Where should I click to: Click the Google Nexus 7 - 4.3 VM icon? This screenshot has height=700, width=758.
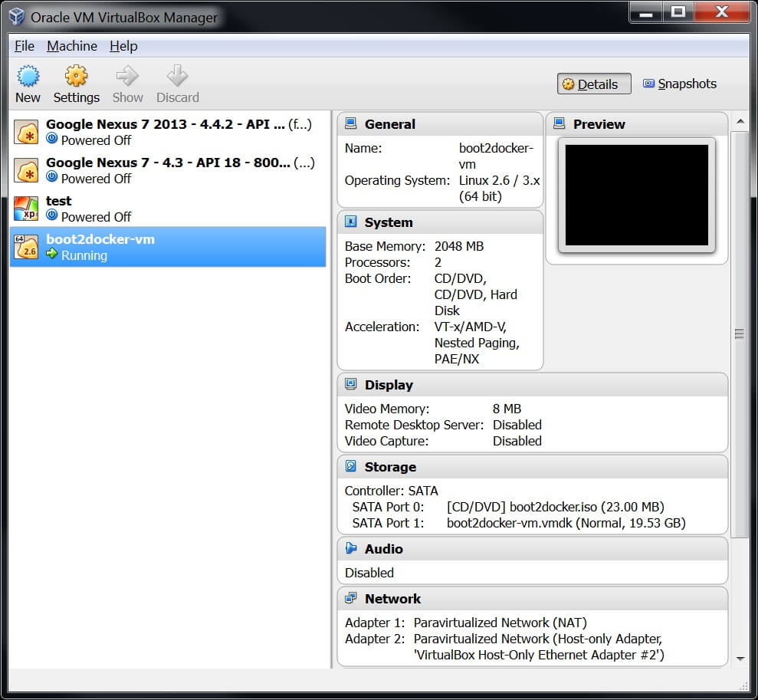tap(26, 170)
